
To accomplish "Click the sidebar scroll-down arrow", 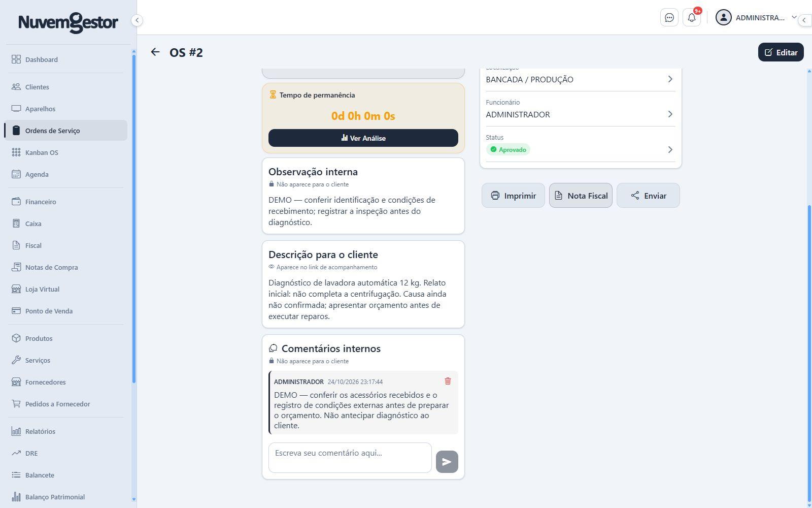I will click(134, 499).
